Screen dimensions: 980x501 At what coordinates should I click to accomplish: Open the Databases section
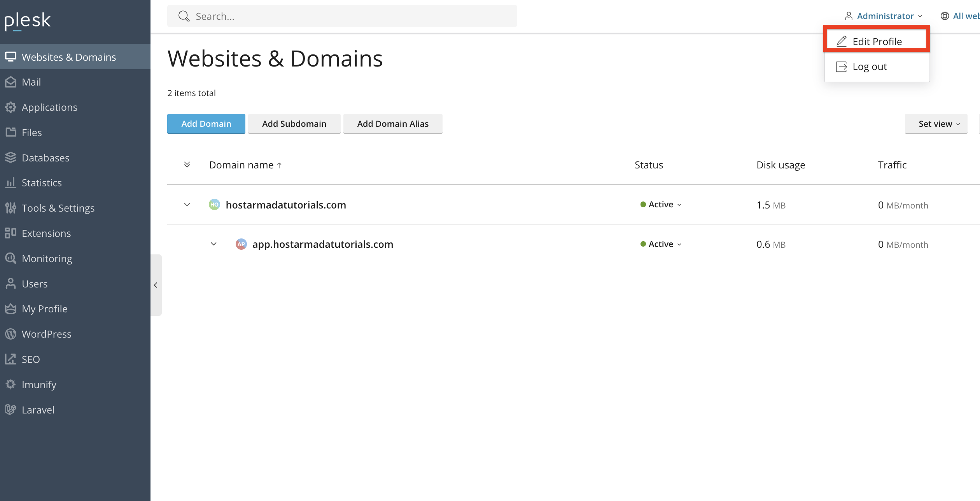pos(75,158)
